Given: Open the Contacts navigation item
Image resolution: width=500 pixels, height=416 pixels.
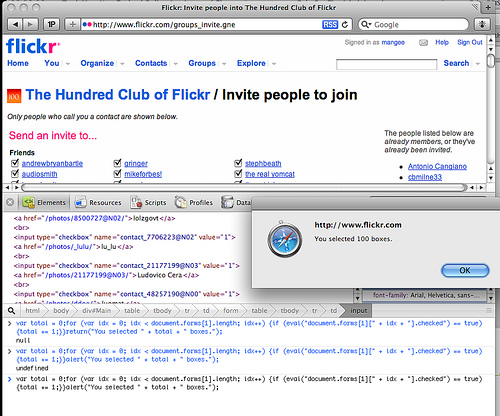Looking at the screenshot, I should coord(151,63).
